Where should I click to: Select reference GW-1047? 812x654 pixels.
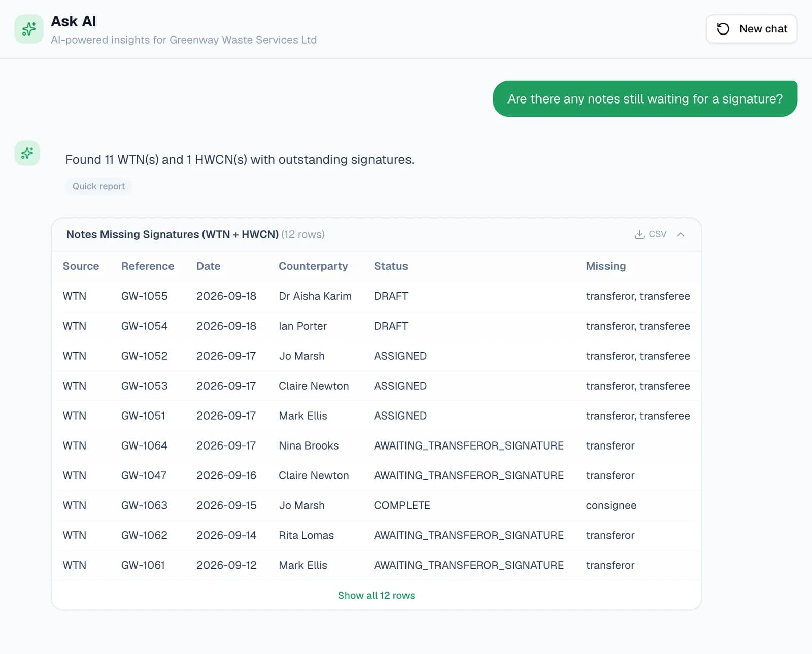144,476
